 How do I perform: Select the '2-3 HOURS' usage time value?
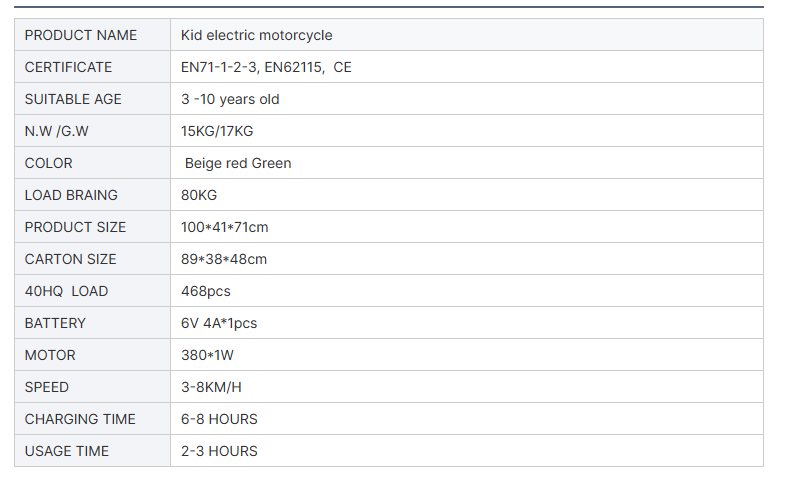(x=219, y=451)
